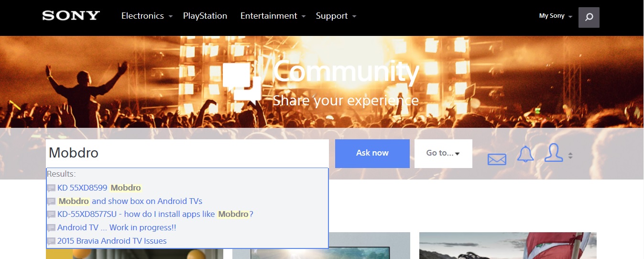Viewport: 644px width, 259px height.
Task: Expand the arrows next to user avatar
Action: [x=570, y=156]
